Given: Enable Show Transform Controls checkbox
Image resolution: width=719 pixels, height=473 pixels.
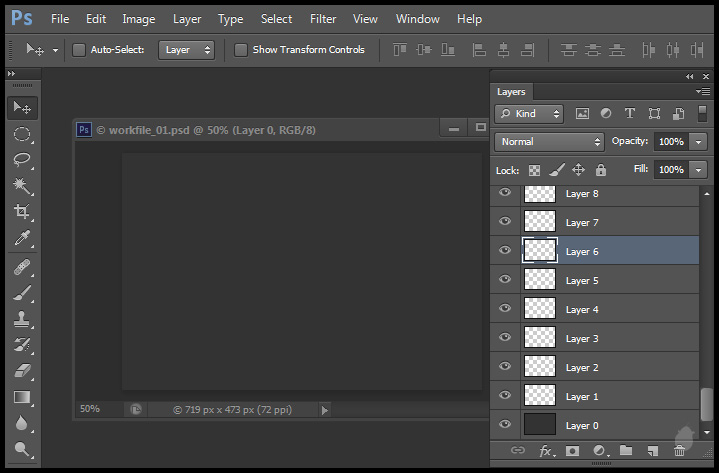Looking at the screenshot, I should (x=241, y=50).
